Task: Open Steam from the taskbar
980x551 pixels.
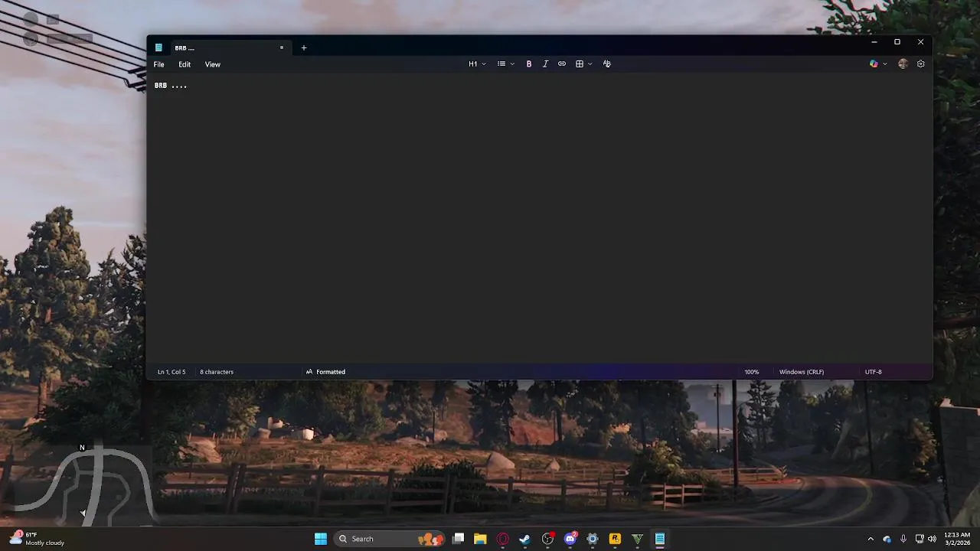Action: [x=525, y=539]
